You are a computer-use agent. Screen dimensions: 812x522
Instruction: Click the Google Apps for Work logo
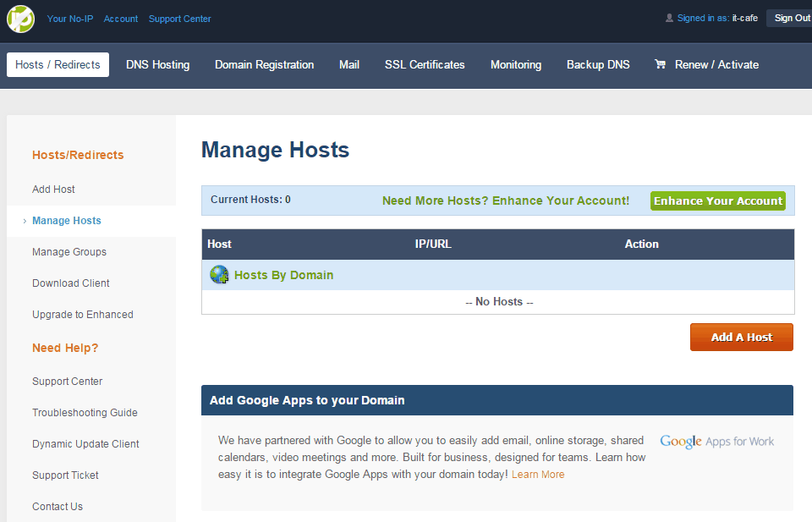click(x=716, y=442)
